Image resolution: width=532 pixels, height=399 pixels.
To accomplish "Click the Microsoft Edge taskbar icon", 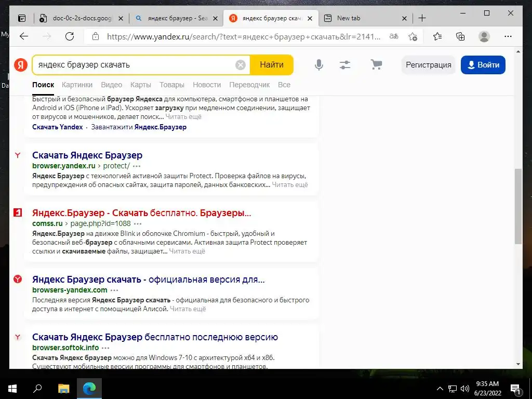I will [x=89, y=389].
